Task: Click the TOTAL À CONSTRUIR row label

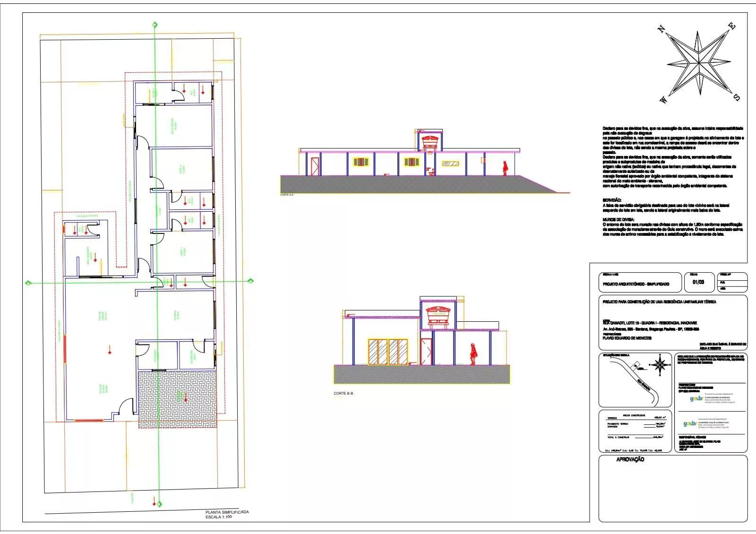Action: 619,438
